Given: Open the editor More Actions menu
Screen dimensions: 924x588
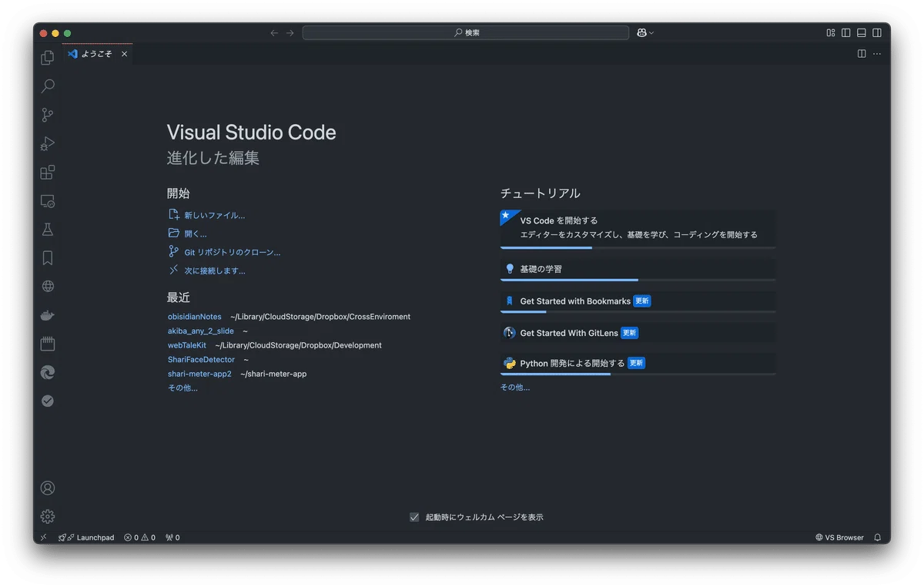Looking at the screenshot, I should 877,54.
